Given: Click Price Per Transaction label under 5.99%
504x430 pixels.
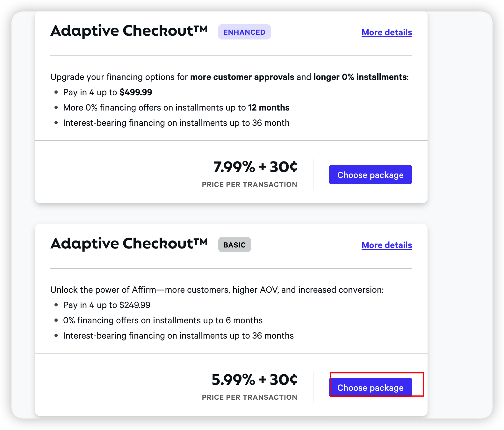Looking at the screenshot, I should [x=249, y=398].
